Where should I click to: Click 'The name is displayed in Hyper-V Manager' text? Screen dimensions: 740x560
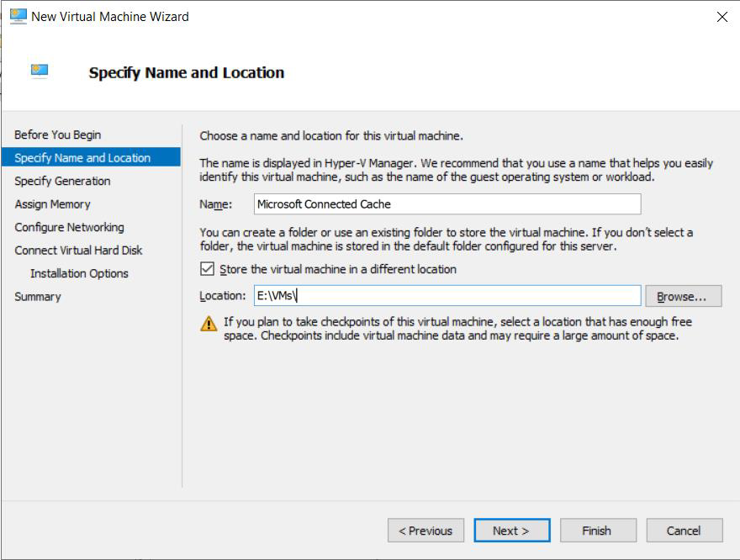tap(456, 170)
